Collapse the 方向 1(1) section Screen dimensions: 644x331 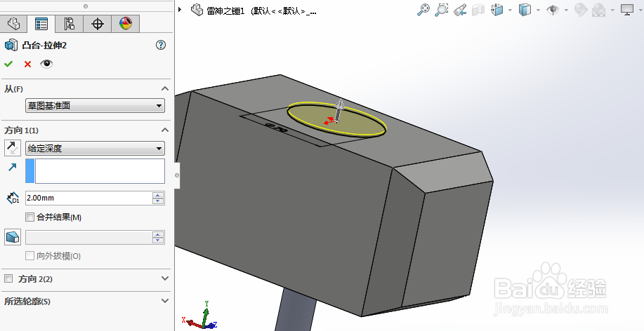[x=165, y=130]
